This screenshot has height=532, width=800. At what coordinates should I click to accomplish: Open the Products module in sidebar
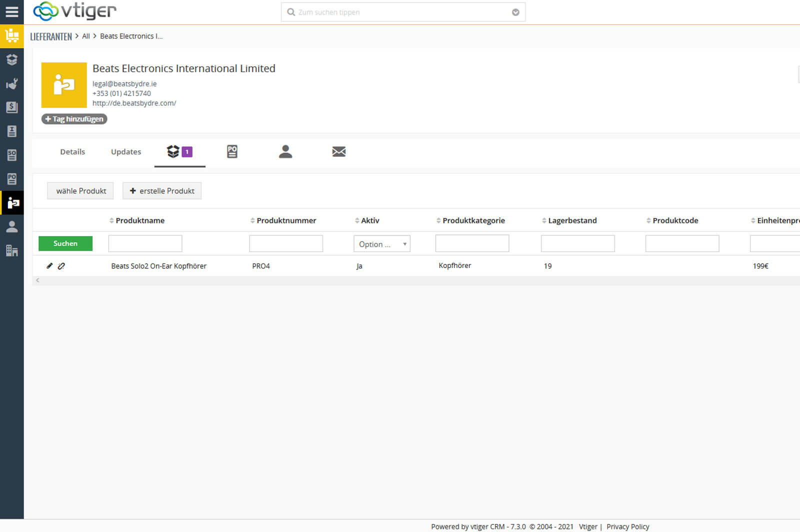pos(11,60)
